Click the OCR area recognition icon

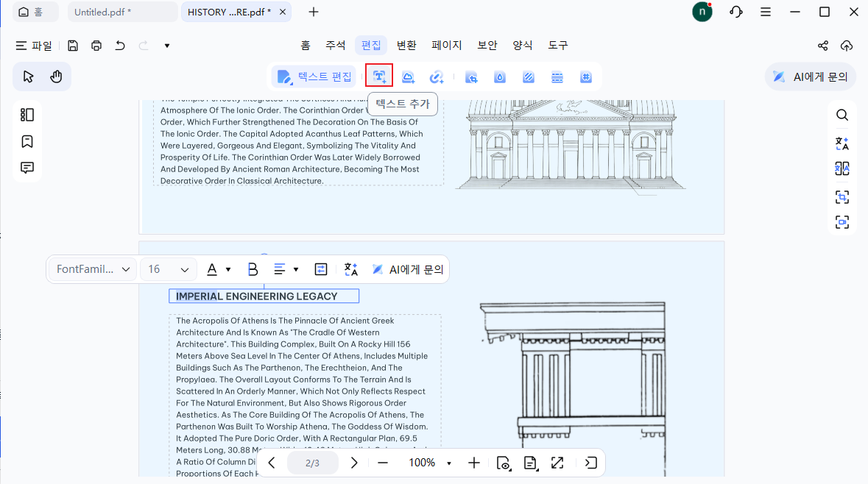[842, 196]
